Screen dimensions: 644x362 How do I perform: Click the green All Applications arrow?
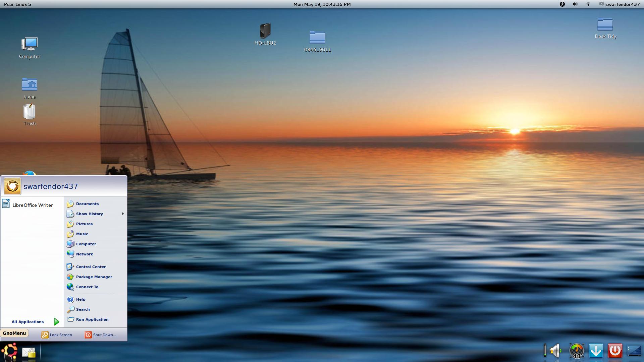[x=56, y=322]
